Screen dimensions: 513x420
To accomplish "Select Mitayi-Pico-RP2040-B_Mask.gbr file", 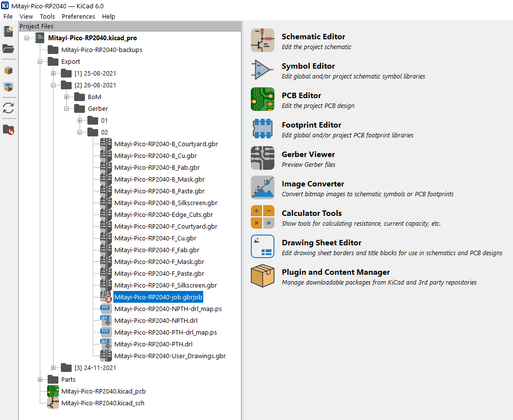I will [160, 179].
